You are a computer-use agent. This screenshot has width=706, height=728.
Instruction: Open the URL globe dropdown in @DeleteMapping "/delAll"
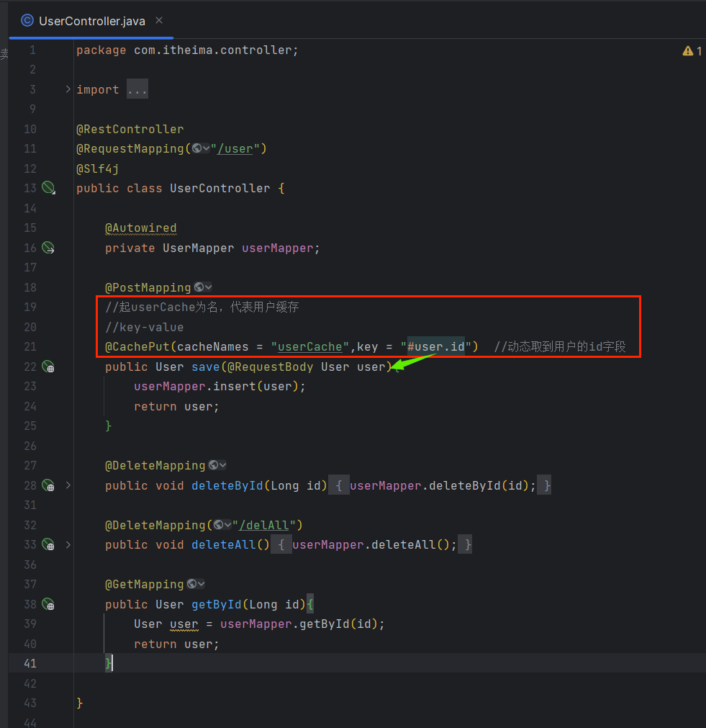(222, 525)
